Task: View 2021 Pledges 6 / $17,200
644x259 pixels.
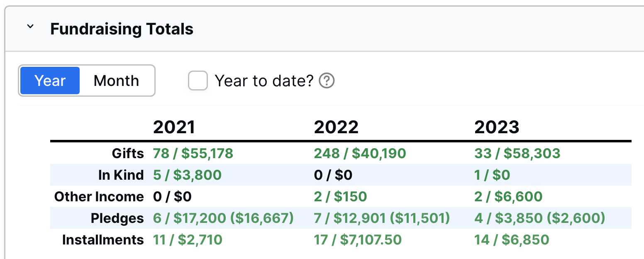Action: click(223, 218)
